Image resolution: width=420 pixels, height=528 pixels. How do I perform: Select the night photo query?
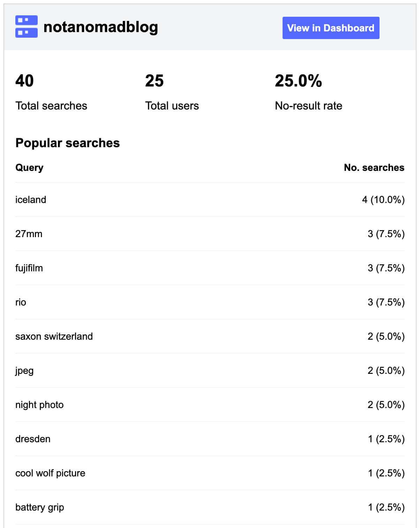click(39, 405)
